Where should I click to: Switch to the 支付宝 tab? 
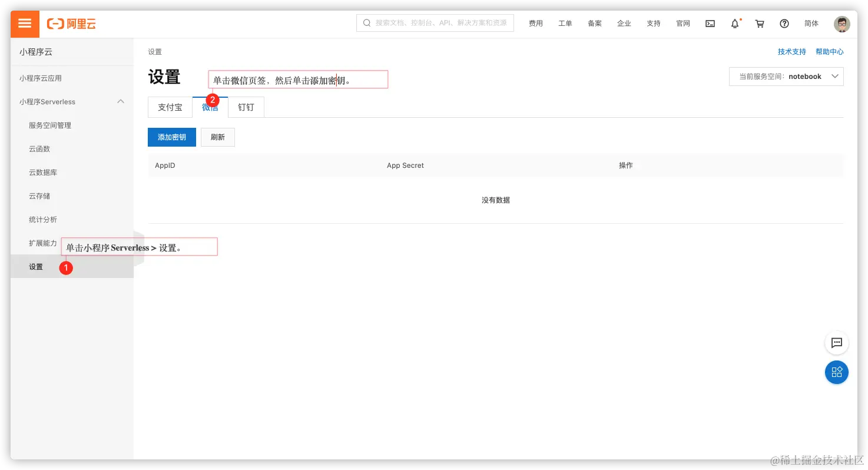(x=170, y=107)
